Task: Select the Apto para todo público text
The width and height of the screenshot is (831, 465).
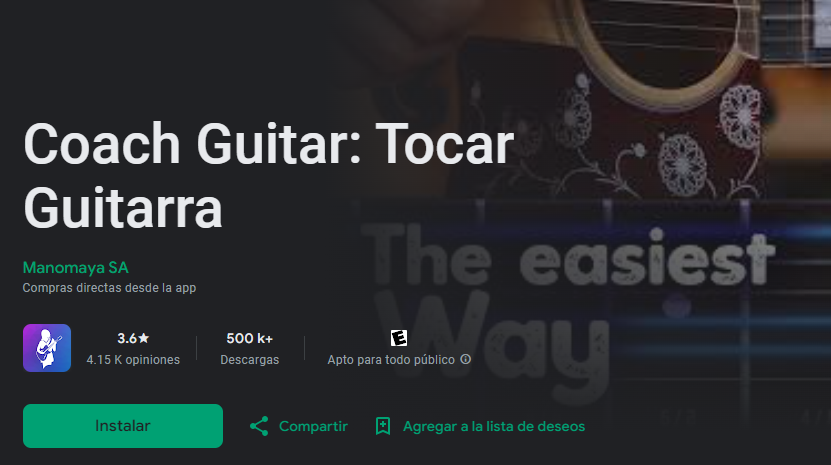Action: (x=391, y=360)
